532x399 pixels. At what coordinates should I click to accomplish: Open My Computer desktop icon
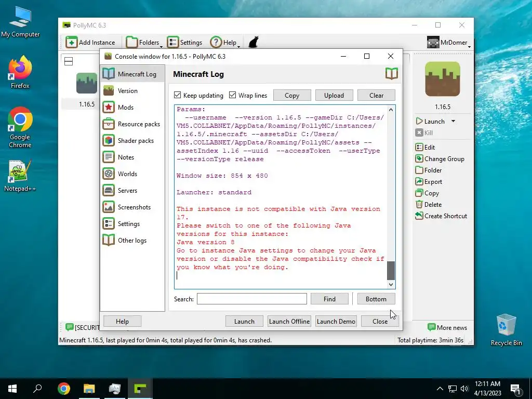point(20,22)
